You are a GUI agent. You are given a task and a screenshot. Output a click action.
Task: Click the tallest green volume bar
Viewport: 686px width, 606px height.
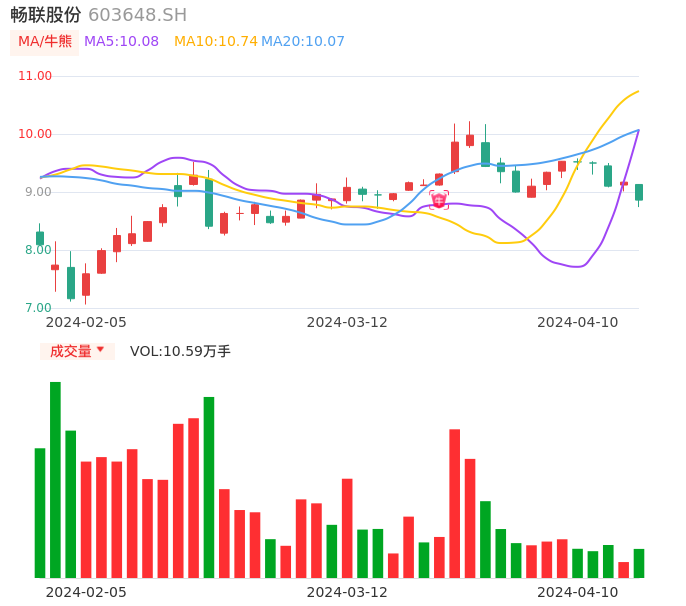tap(55, 479)
